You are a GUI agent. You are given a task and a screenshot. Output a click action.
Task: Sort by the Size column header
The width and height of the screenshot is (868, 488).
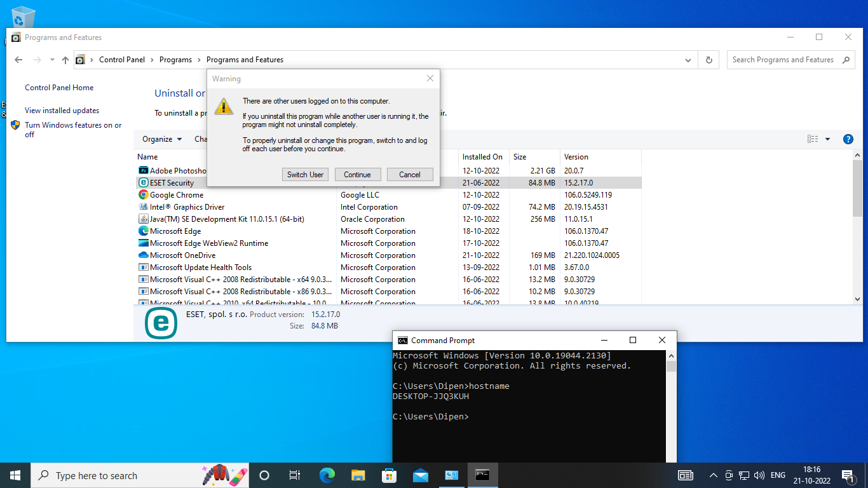(534, 157)
